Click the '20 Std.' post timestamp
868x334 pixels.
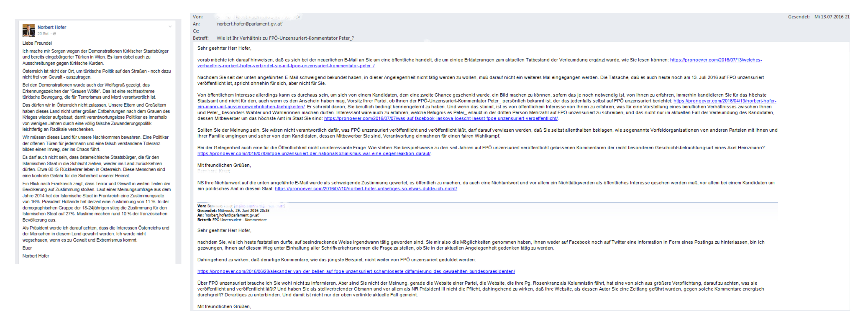43,34
